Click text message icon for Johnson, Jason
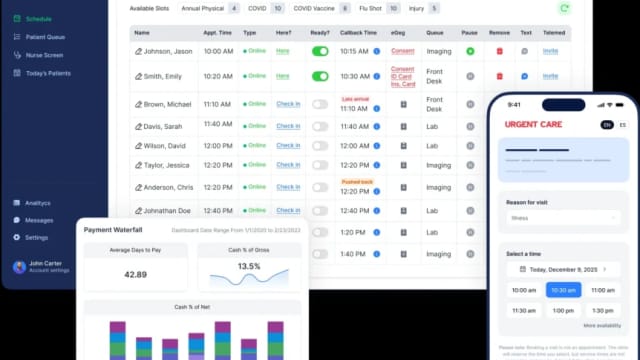 tap(524, 51)
